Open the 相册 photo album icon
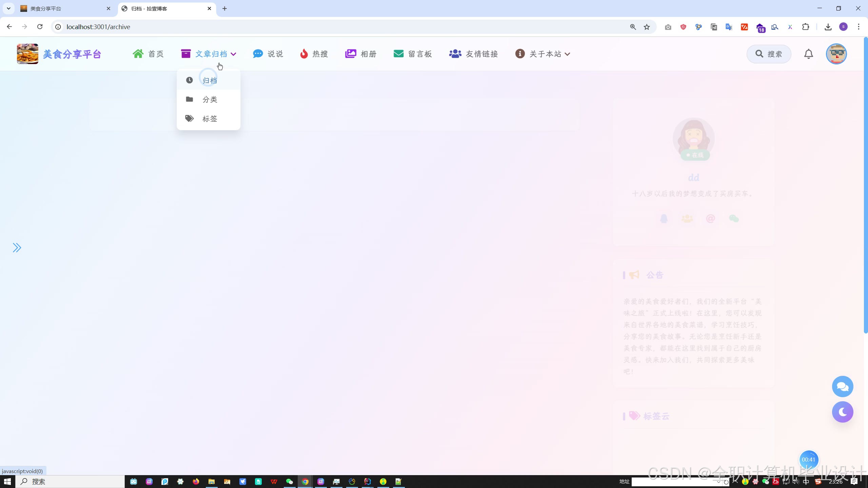This screenshot has height=488, width=868. (351, 54)
